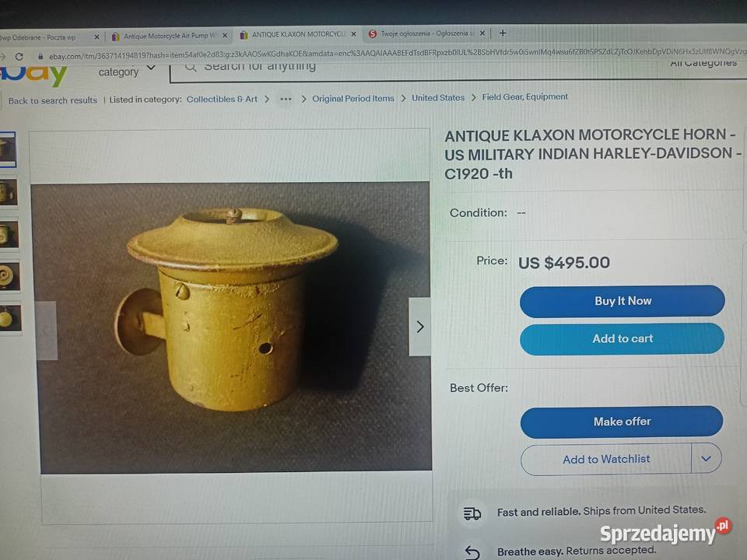Viewport: 747px width, 560px height.
Task: Close the Twoje ogłoszenia tab
Action: click(x=482, y=33)
